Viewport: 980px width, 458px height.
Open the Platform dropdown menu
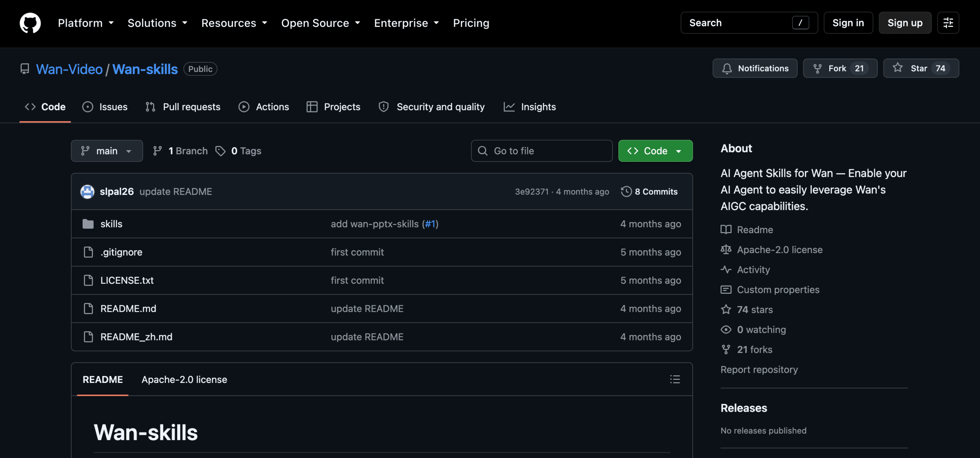tap(86, 23)
